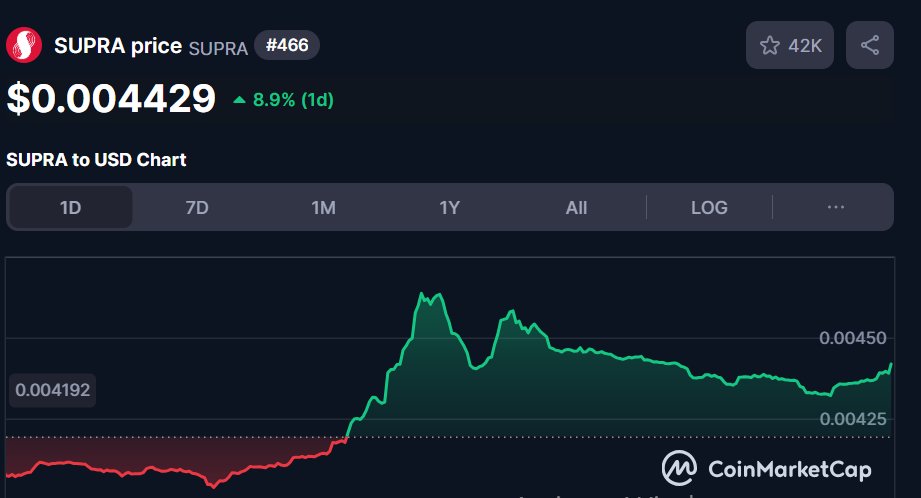Click the SUPRA ticker symbol text
The image size is (921, 498).
(218, 48)
